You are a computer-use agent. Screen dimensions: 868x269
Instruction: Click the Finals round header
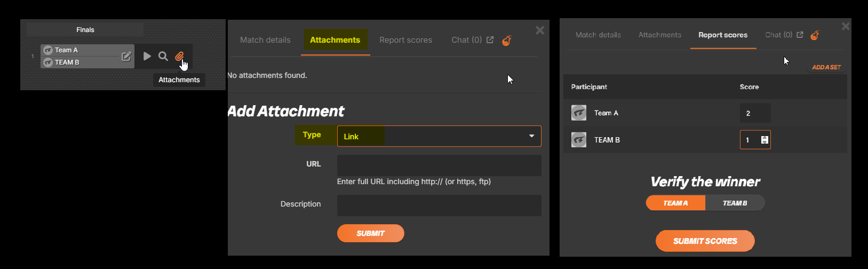pos(85,30)
